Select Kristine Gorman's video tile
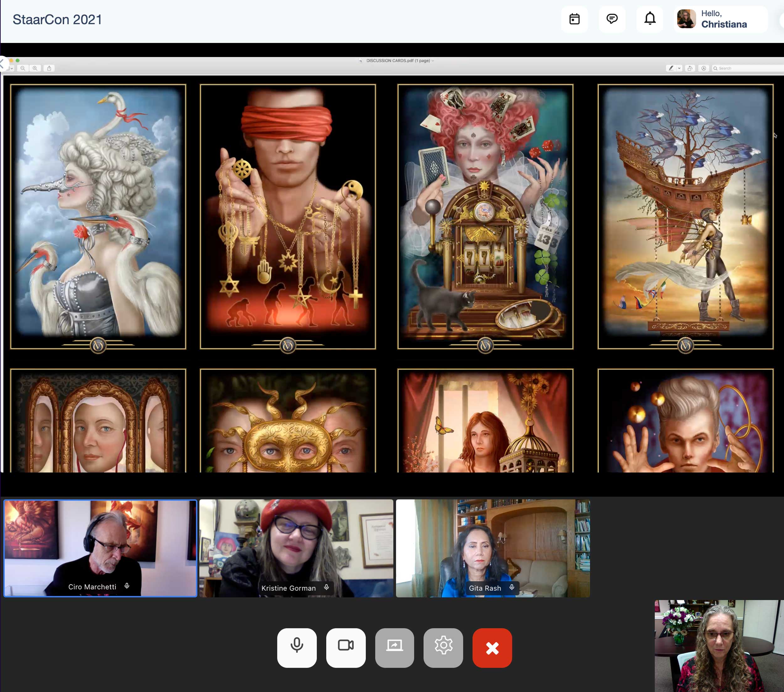This screenshot has width=784, height=692. [x=296, y=548]
